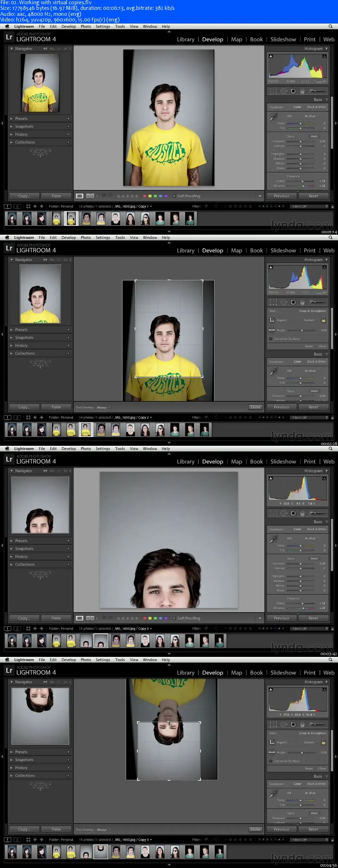The image size is (338, 868).
Task: Click second window '2' icon in the 00:01:14 frame
Action: pyautogui.click(x=17, y=207)
